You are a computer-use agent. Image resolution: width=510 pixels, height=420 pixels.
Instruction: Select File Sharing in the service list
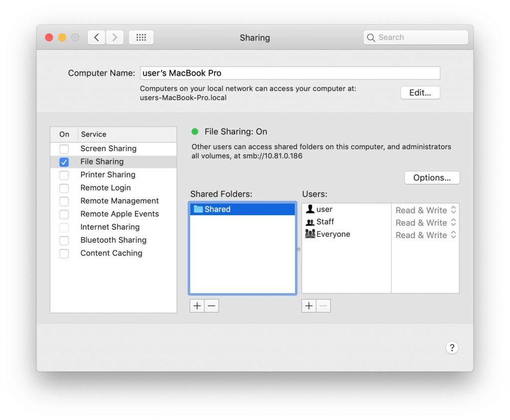113,161
